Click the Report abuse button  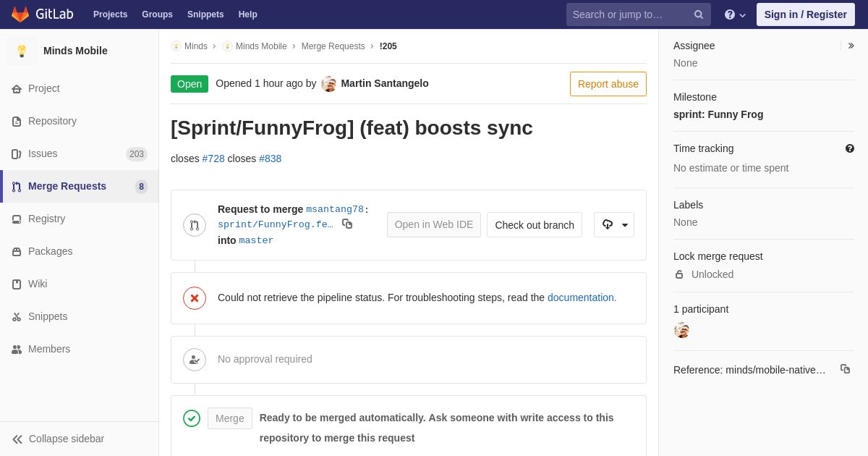point(608,84)
